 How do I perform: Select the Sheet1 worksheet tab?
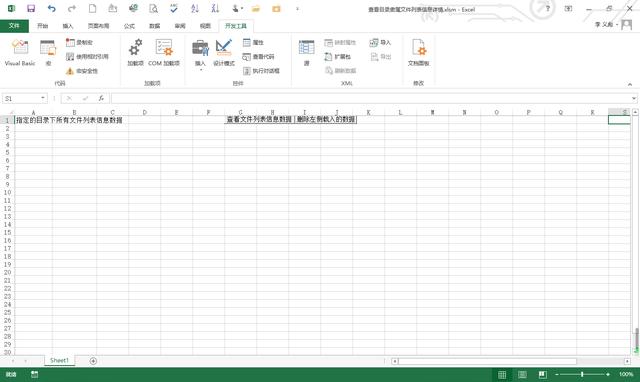tap(59, 360)
